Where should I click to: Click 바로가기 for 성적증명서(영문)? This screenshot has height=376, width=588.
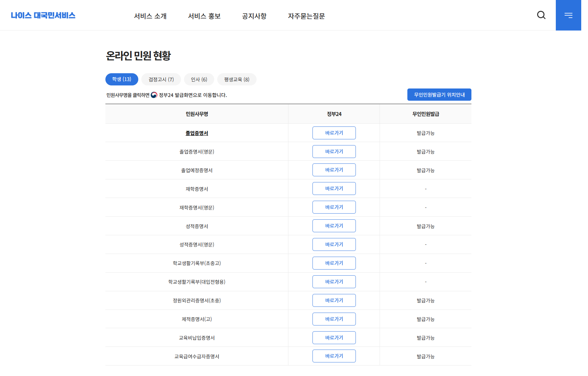point(334,244)
